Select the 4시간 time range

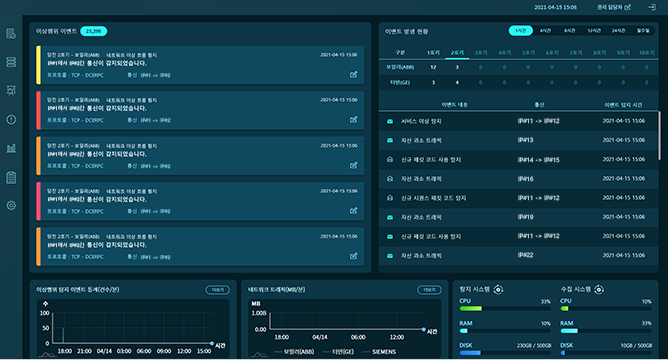click(x=545, y=31)
